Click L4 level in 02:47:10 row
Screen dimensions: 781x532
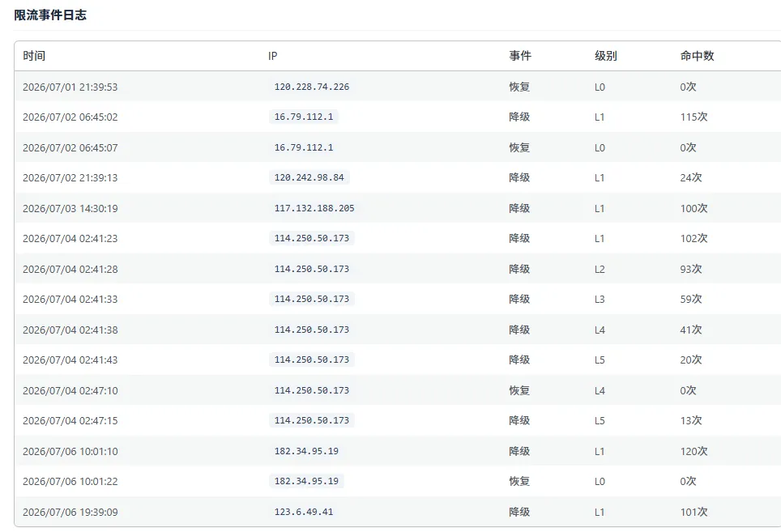pyautogui.click(x=600, y=390)
